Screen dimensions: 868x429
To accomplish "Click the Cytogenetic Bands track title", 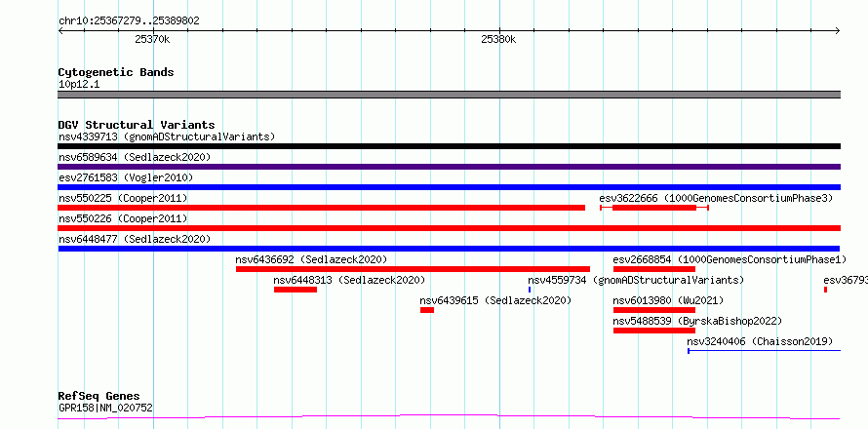I will pyautogui.click(x=116, y=72).
